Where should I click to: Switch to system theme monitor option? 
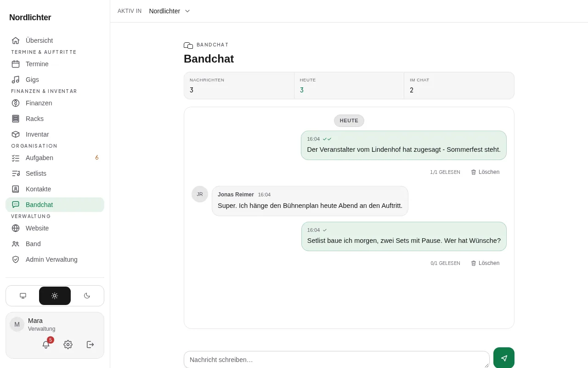[x=23, y=296]
